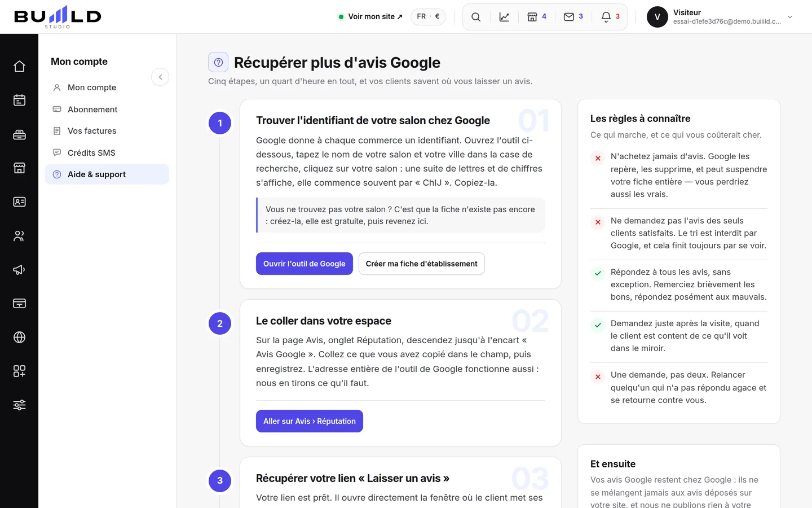Select Mon compte menu item

click(x=107, y=87)
